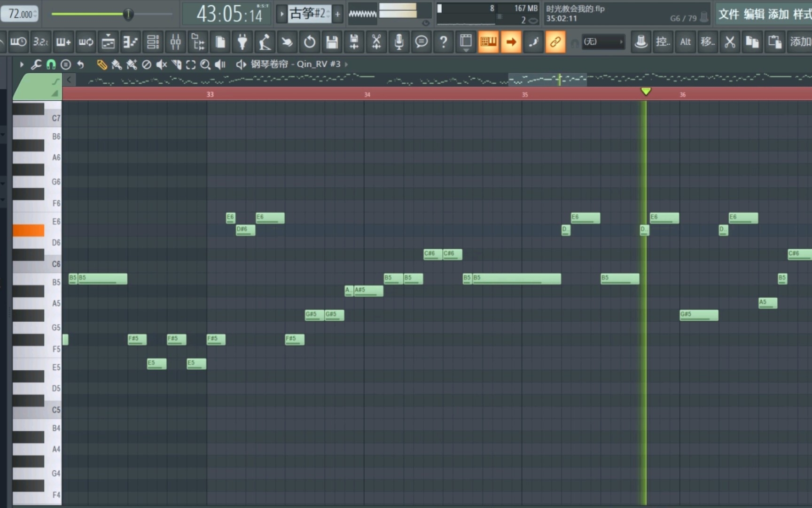Toggle step editing footprint button

(x=533, y=42)
